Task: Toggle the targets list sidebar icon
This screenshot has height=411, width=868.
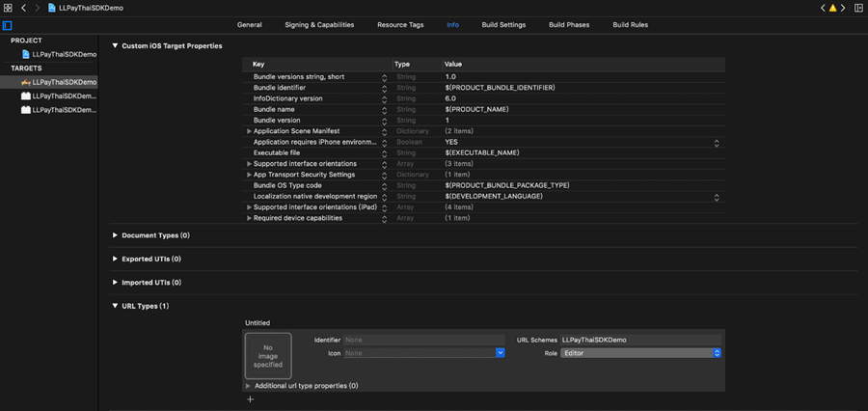Action: (7, 25)
